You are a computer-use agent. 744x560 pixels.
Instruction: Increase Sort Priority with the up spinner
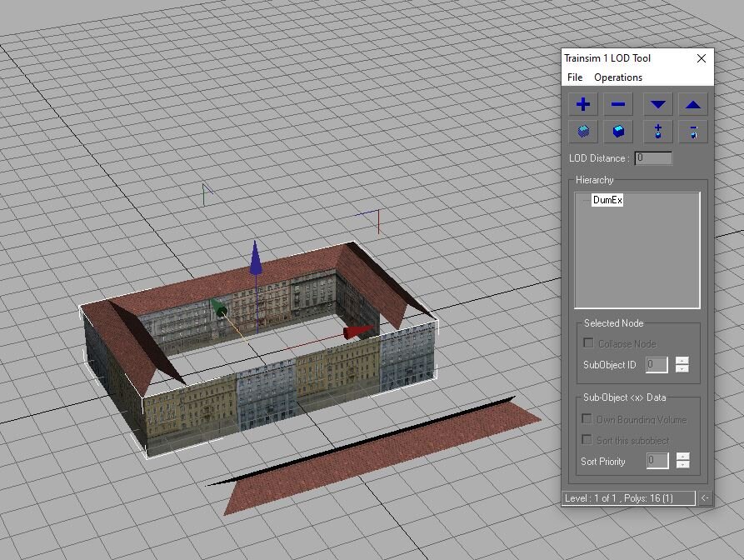tap(683, 457)
